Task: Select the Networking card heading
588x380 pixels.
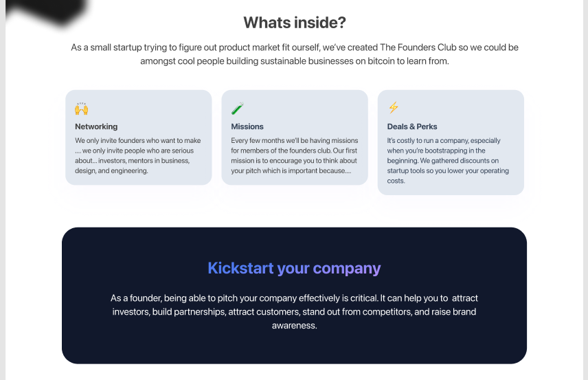Action: pyautogui.click(x=96, y=126)
